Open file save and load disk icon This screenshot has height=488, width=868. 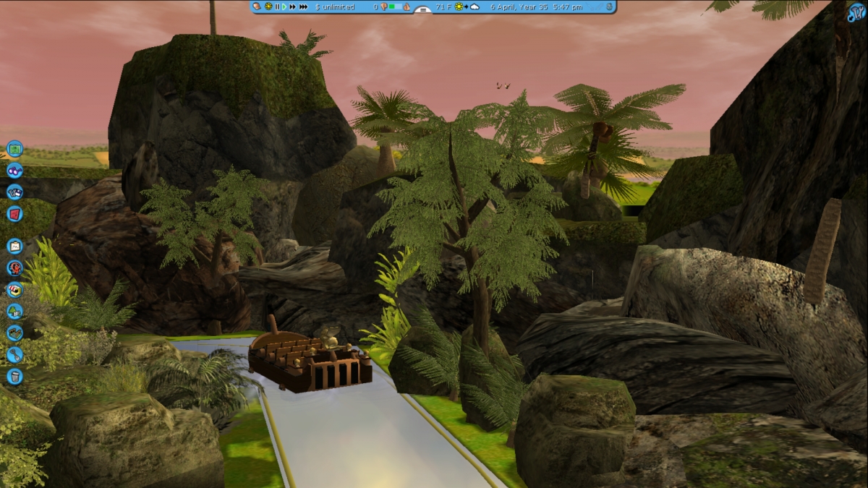click(14, 192)
